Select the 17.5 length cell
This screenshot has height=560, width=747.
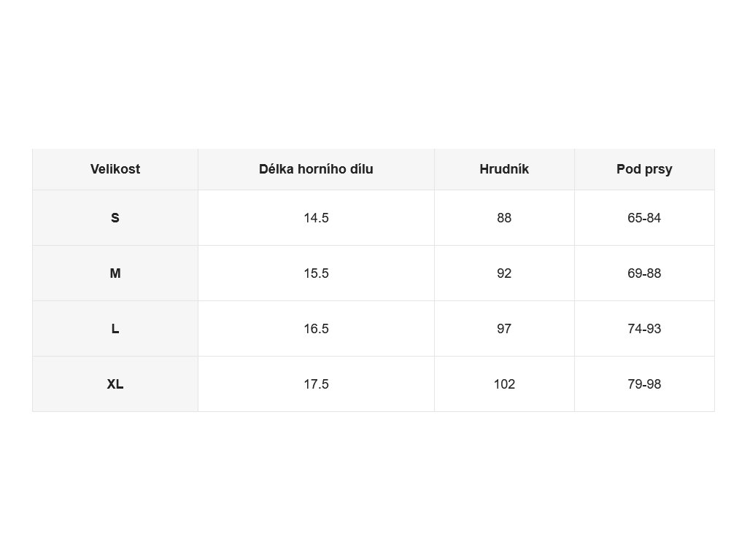316,384
